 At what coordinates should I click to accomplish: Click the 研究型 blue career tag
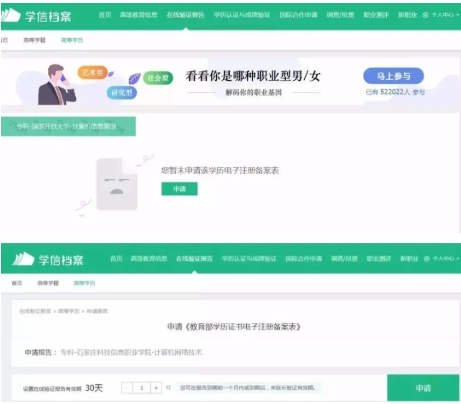point(122,92)
